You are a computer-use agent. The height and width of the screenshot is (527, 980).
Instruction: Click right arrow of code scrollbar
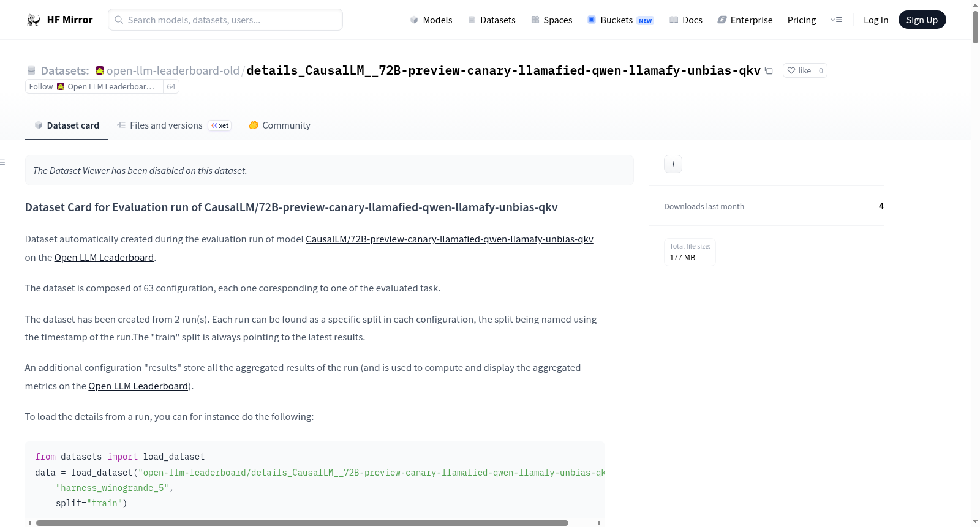(x=599, y=523)
